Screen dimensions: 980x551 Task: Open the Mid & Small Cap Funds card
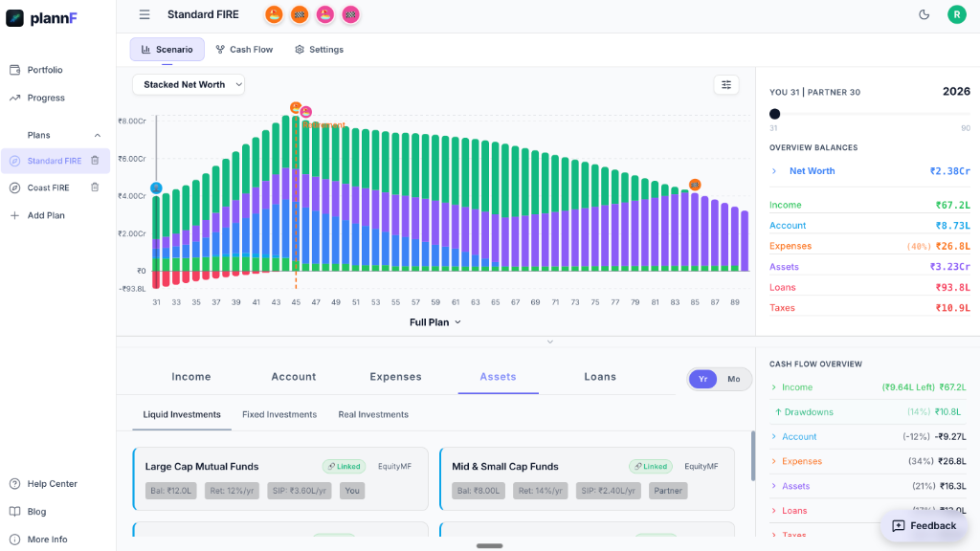pos(587,478)
